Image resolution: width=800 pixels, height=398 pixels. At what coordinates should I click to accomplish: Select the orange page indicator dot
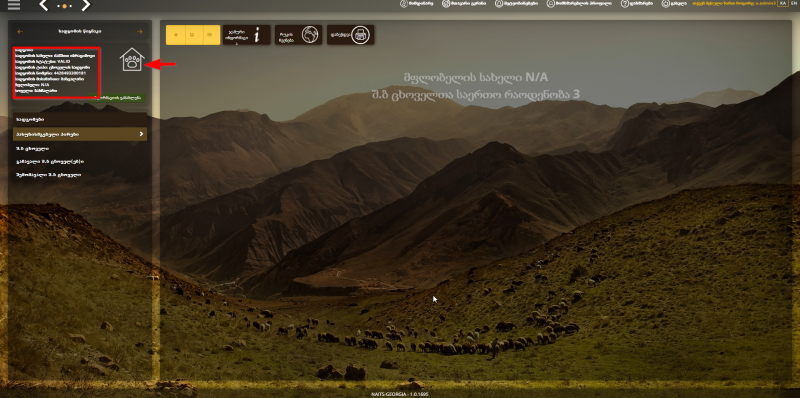(x=64, y=6)
